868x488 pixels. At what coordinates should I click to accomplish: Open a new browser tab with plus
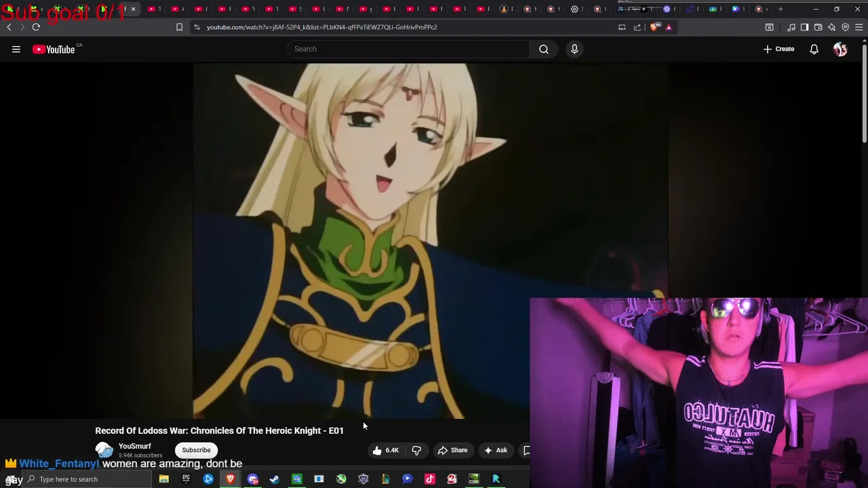(781, 9)
